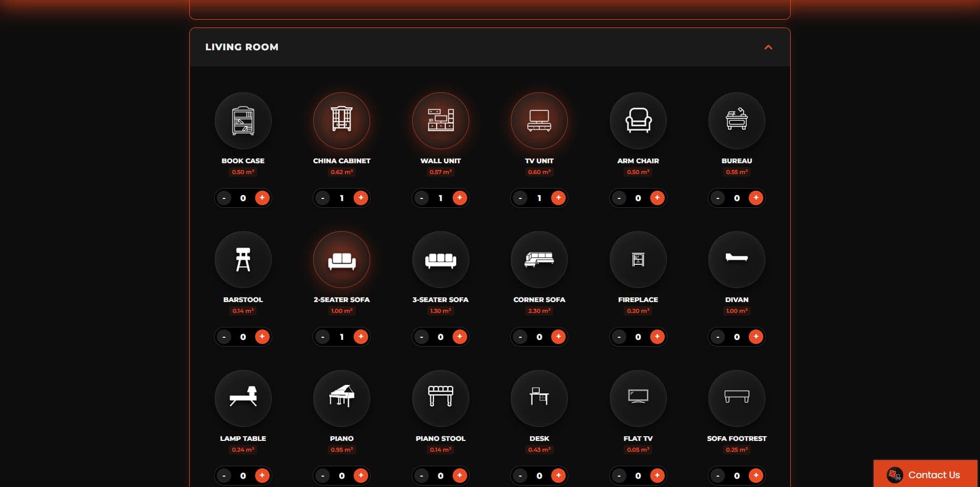Click the Arm Chair icon
This screenshot has width=980, height=487.
click(x=638, y=121)
